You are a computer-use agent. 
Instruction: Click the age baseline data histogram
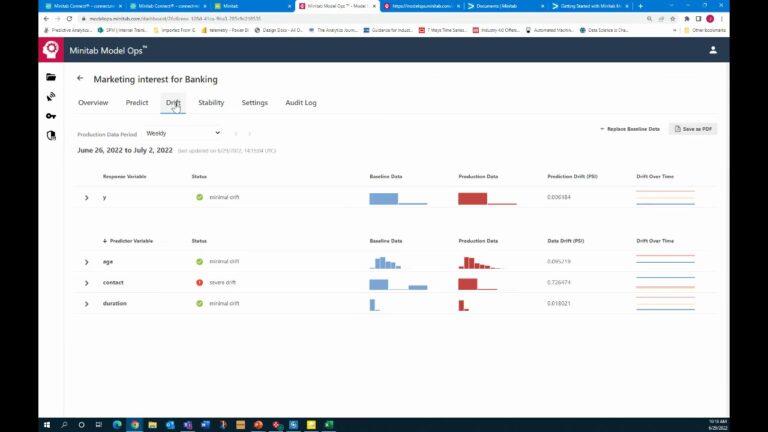pyautogui.click(x=385, y=263)
